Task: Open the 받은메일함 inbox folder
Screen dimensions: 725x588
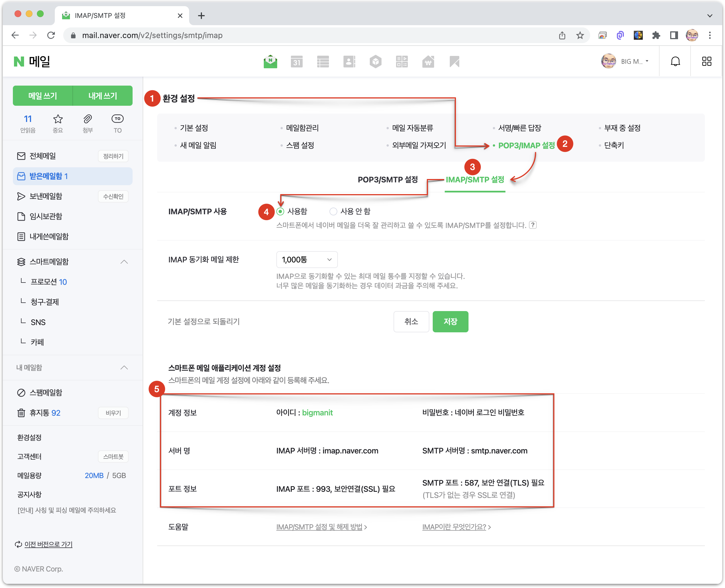Action: 72,176
